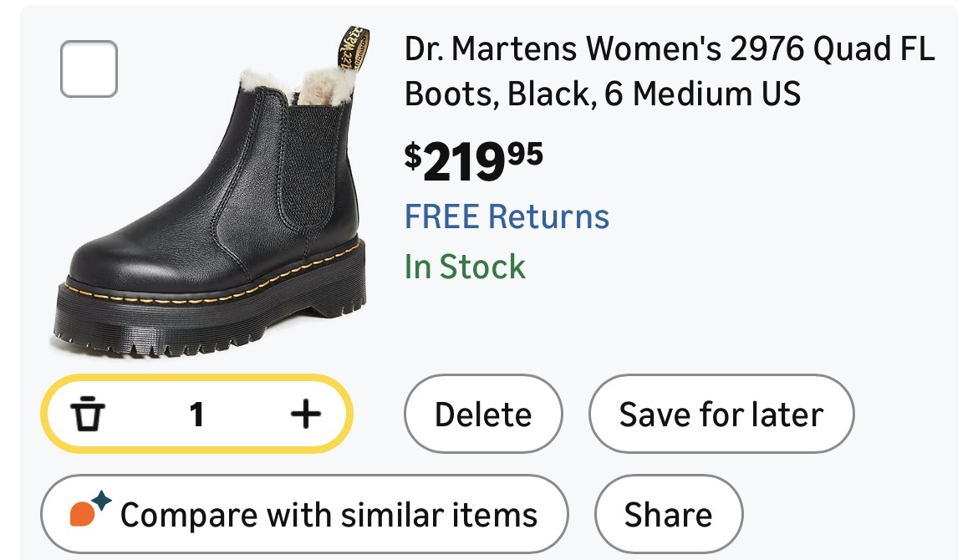
Task: Click the "Black, 6 Medium US" title line
Action: click(602, 94)
